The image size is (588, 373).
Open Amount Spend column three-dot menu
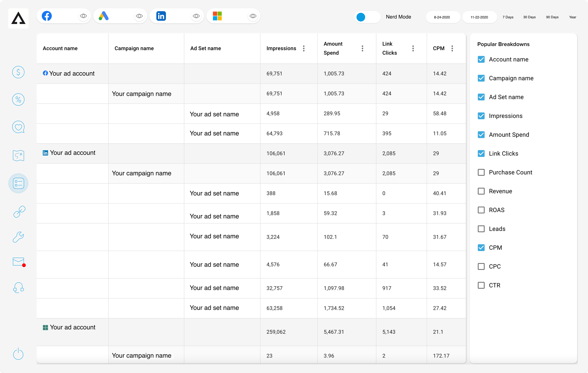362,48
